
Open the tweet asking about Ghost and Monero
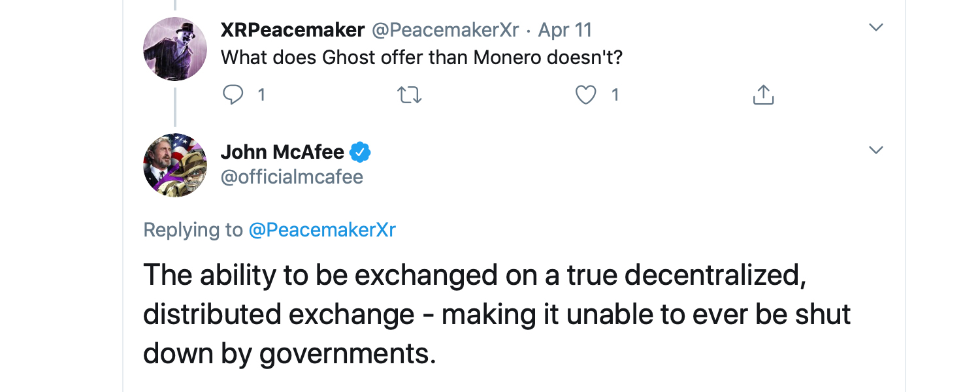click(x=421, y=57)
